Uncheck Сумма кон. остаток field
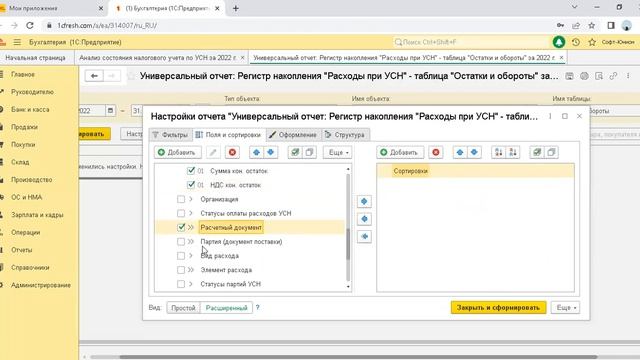Image resolution: width=640 pixels, height=360 pixels. click(x=191, y=171)
